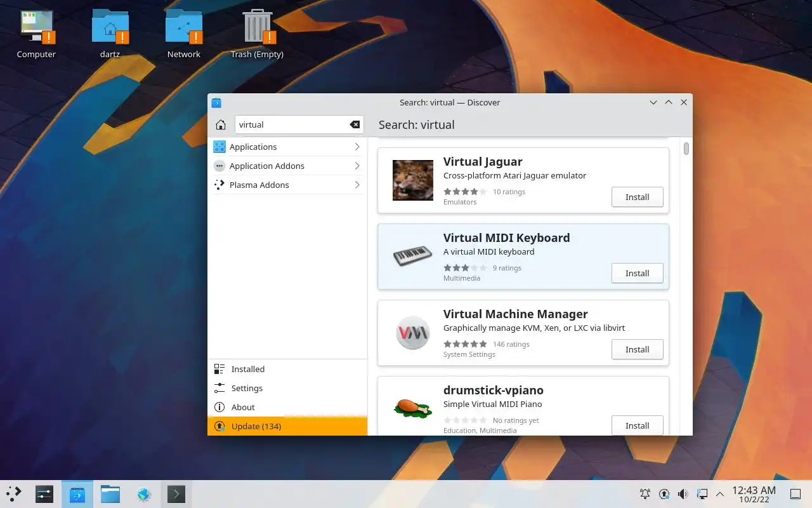Click the Installed list icon
The height and width of the screenshot is (508, 812).
tap(219, 369)
